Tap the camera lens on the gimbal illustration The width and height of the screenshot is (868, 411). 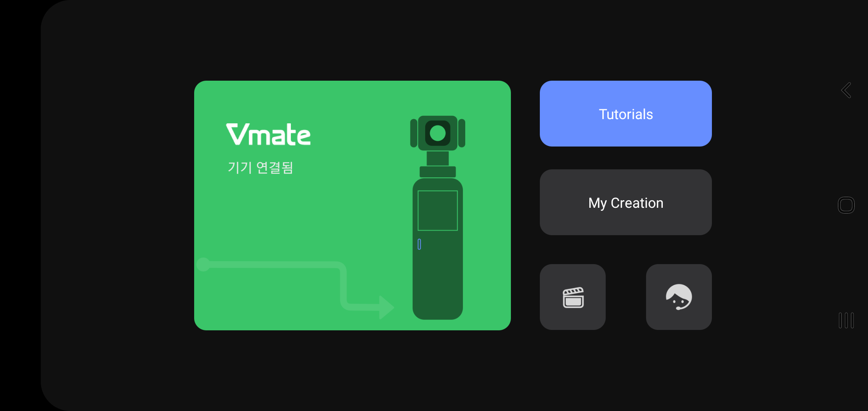coord(437,133)
